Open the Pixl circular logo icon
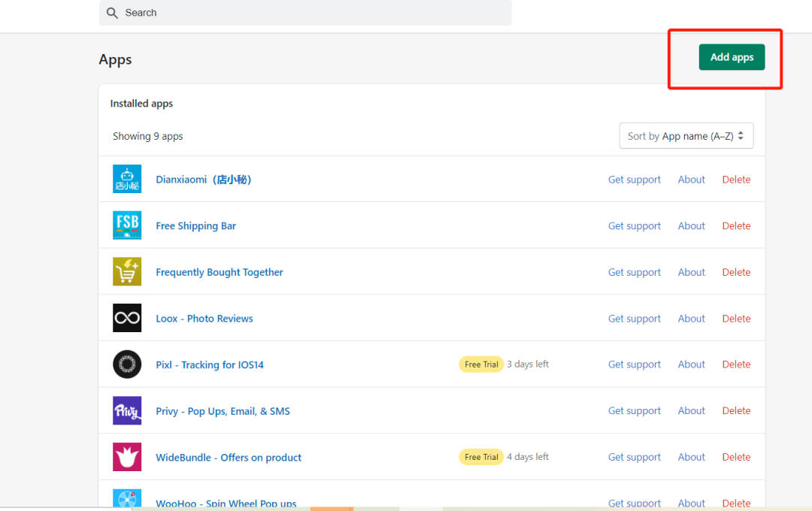Image resolution: width=812 pixels, height=511 pixels. (127, 364)
